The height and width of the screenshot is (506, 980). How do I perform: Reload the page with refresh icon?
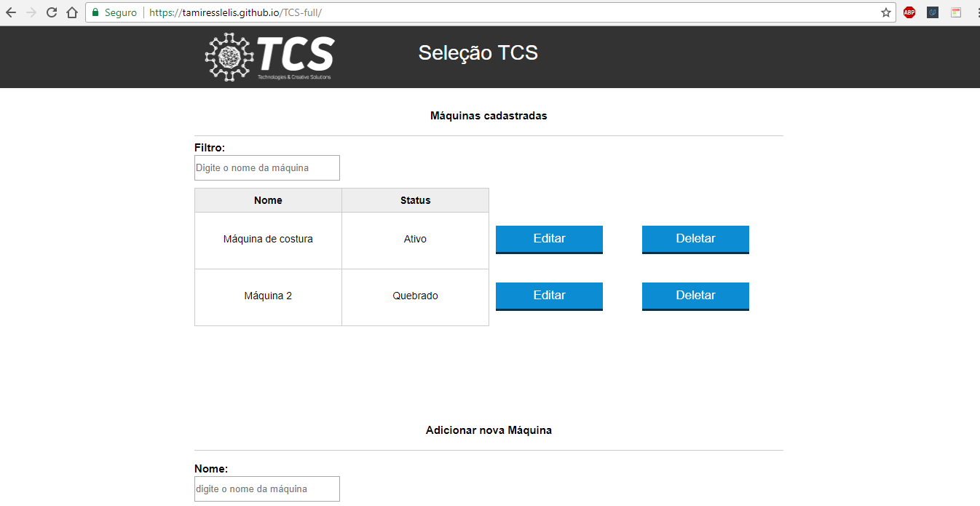click(x=52, y=12)
